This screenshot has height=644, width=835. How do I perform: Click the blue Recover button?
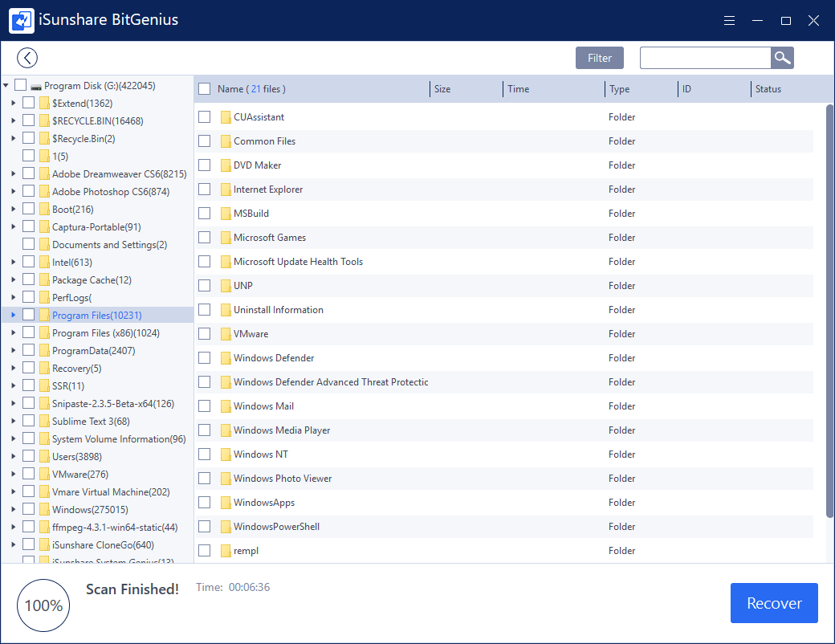click(774, 602)
